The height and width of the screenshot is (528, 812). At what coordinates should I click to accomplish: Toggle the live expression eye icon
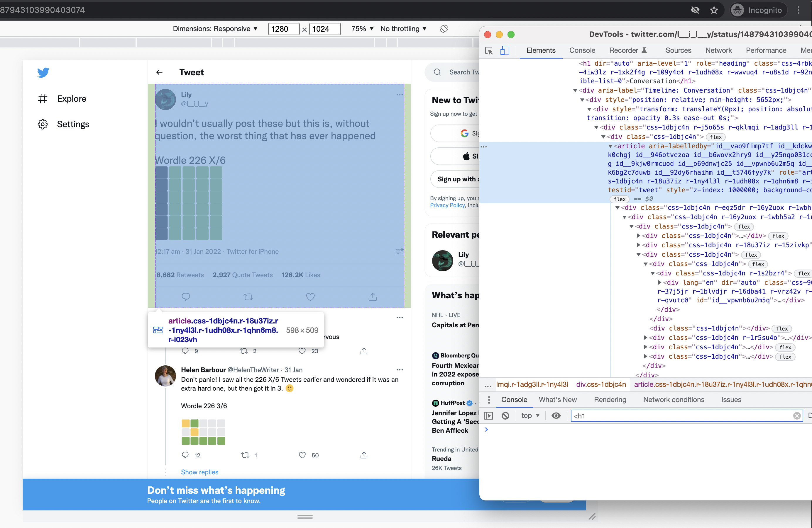[556, 415]
